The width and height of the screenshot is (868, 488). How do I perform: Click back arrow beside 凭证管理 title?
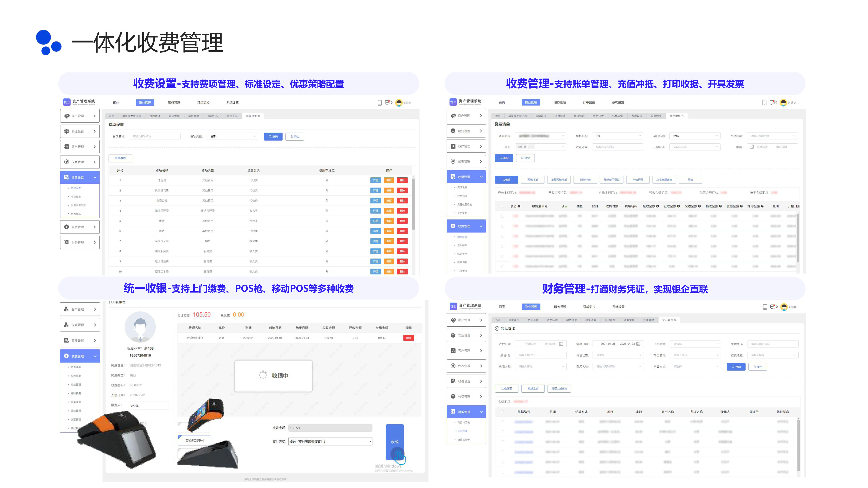pyautogui.click(x=497, y=328)
